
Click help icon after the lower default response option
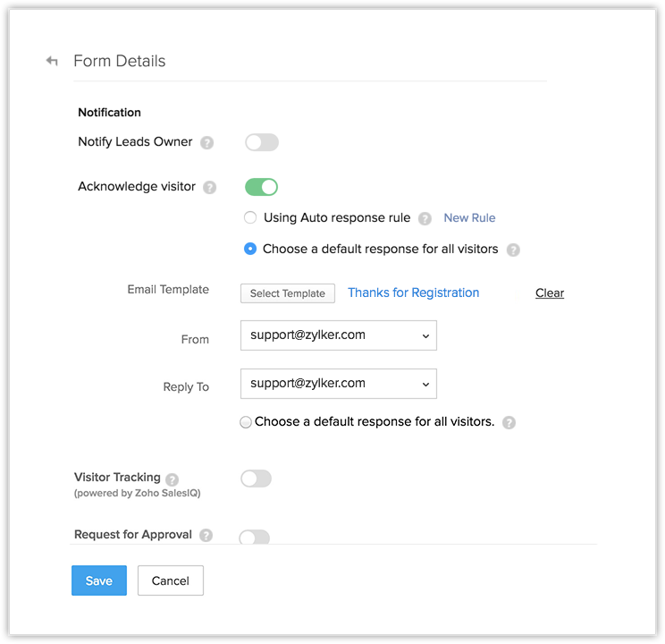tap(509, 422)
